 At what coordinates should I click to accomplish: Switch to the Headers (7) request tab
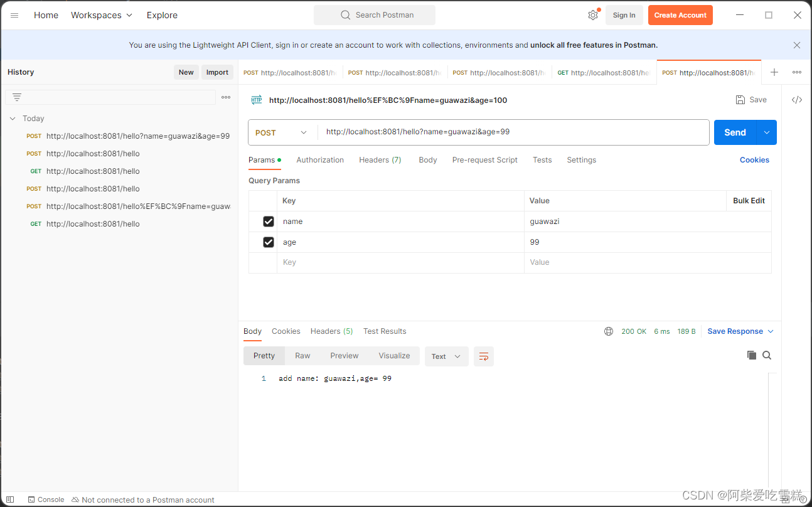[380, 160]
